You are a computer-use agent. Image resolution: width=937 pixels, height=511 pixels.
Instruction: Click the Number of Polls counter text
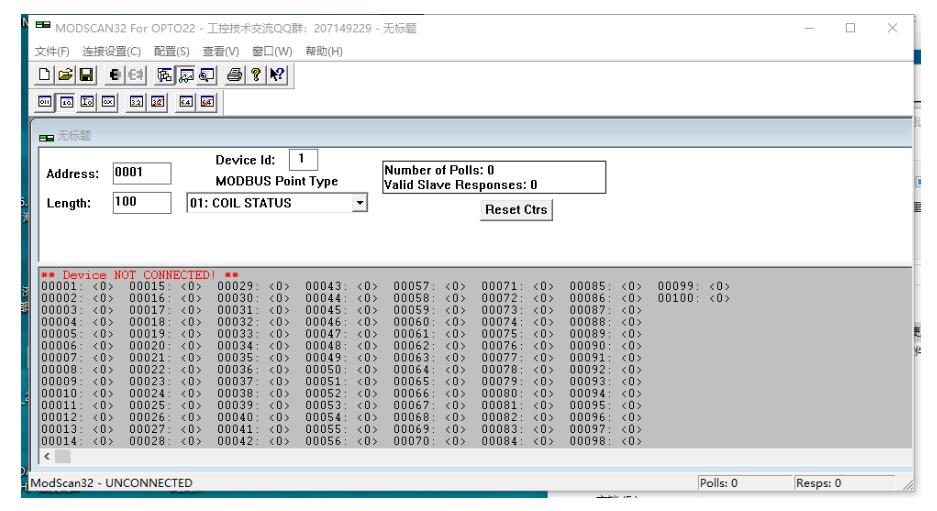click(439, 170)
